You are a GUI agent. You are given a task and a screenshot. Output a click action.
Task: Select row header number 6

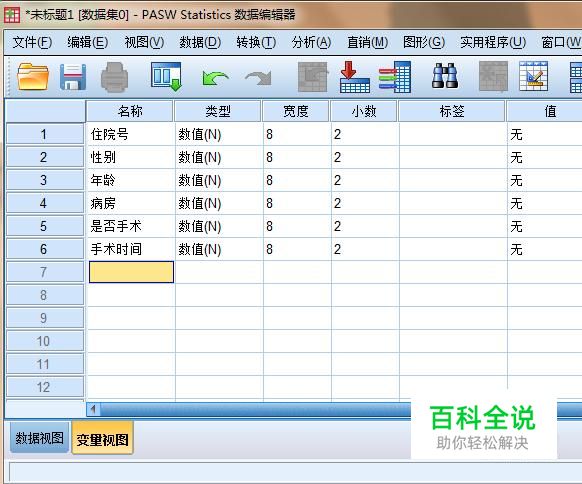(45, 249)
